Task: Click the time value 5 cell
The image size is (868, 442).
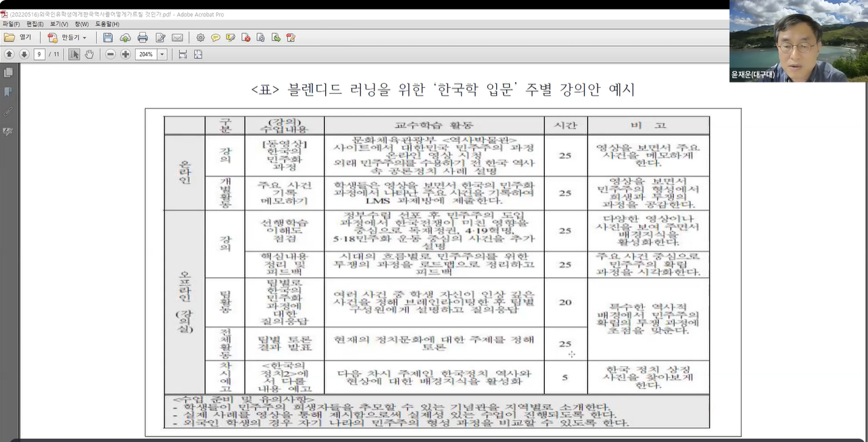Action: click(565, 378)
